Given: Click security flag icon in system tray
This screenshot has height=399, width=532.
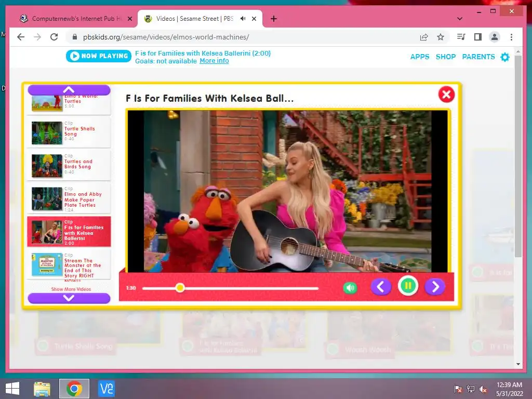Looking at the screenshot, I should (458, 389).
